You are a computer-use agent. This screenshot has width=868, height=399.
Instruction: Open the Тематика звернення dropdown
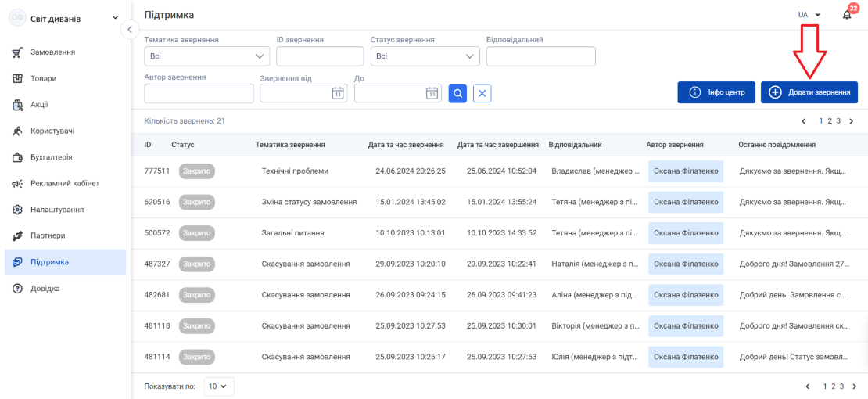pyautogui.click(x=207, y=56)
